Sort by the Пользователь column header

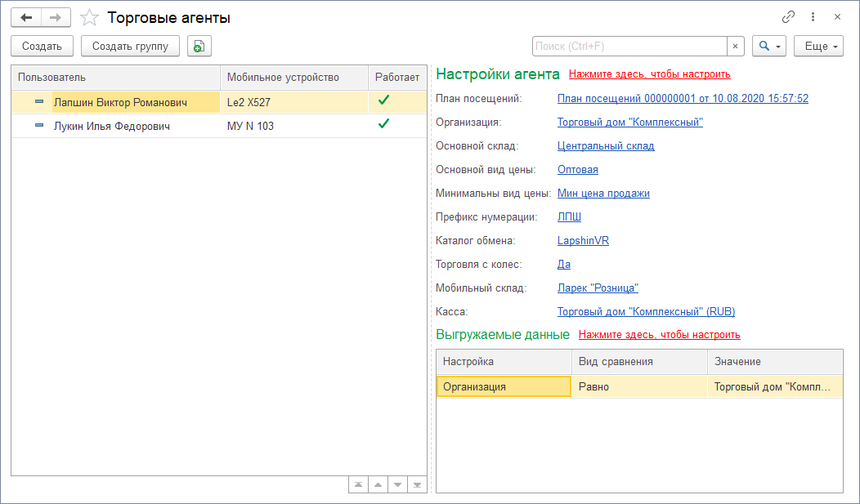click(114, 78)
